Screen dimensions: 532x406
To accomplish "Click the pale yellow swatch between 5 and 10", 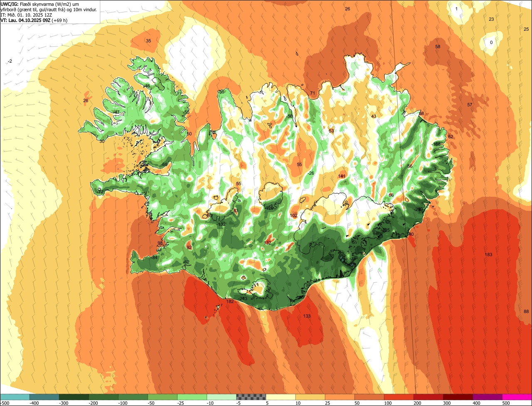I will [x=281, y=397].
